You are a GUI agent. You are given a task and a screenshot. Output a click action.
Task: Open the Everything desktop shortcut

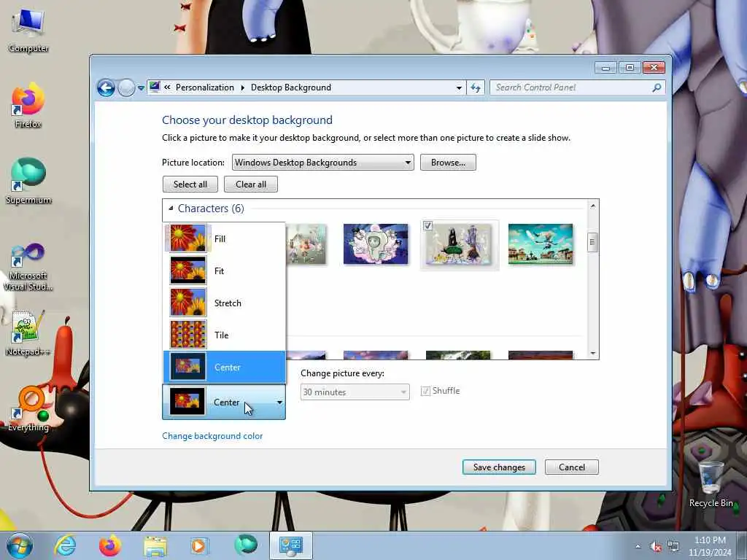pos(28,408)
